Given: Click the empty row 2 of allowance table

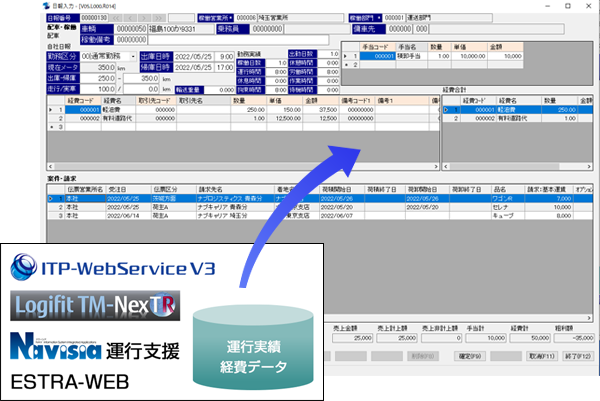Looking at the screenshot, I should click(x=432, y=65).
